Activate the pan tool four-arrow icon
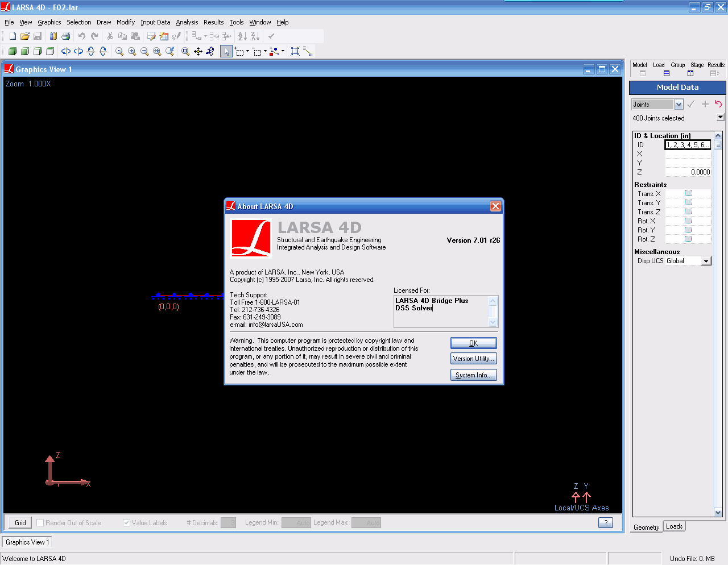The height and width of the screenshot is (565, 728). click(198, 51)
